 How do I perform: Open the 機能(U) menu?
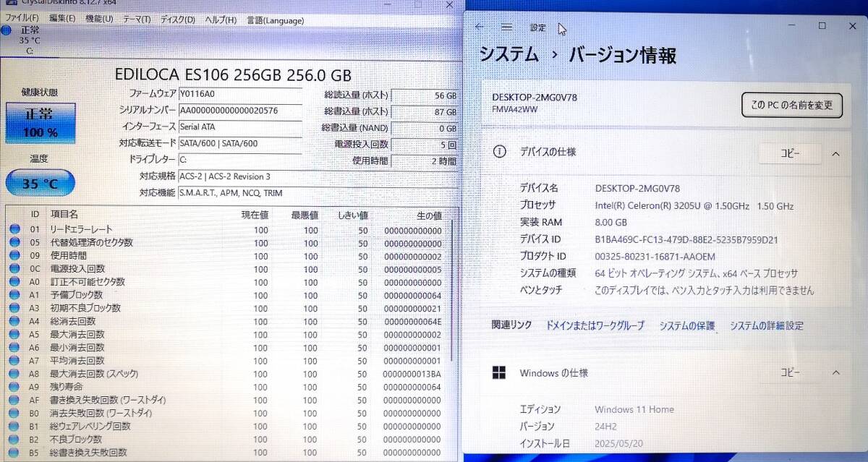coord(99,20)
